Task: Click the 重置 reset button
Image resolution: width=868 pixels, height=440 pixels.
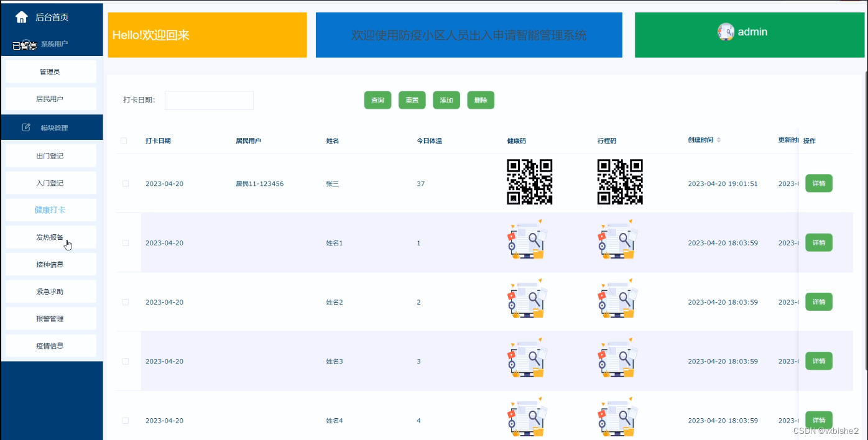Action: [412, 100]
